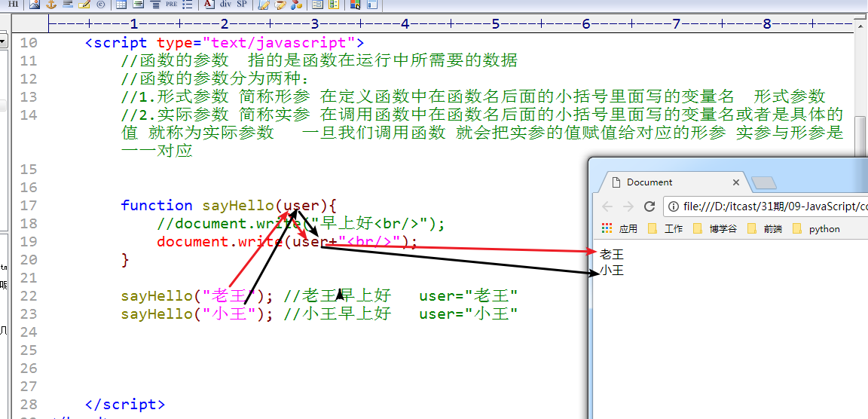The width and height of the screenshot is (868, 419).
Task: Click the H1 heading toolbar icon
Action: pyautogui.click(x=14, y=5)
